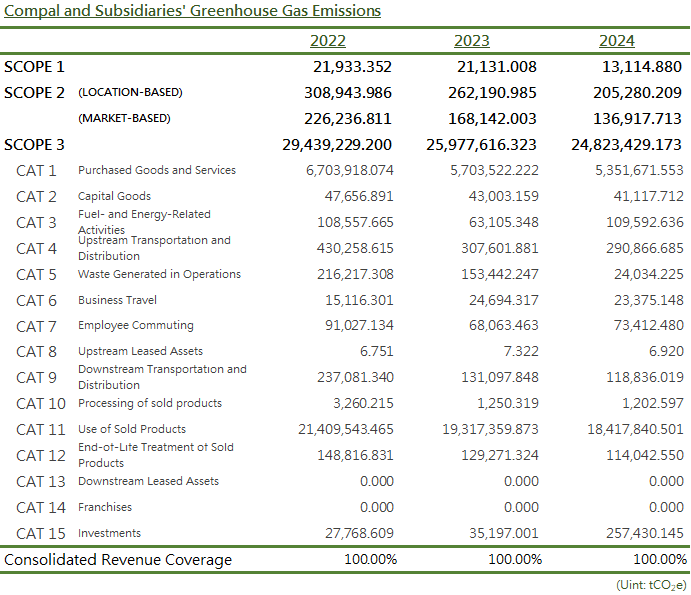Click SCOPE 3 value 24,823,429.173

pyautogui.click(x=627, y=145)
